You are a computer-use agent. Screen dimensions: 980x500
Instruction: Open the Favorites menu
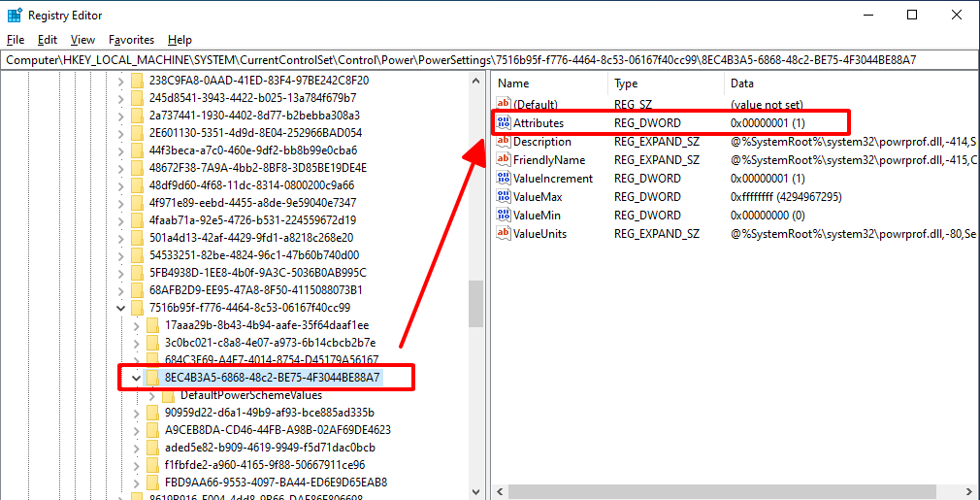(x=131, y=40)
